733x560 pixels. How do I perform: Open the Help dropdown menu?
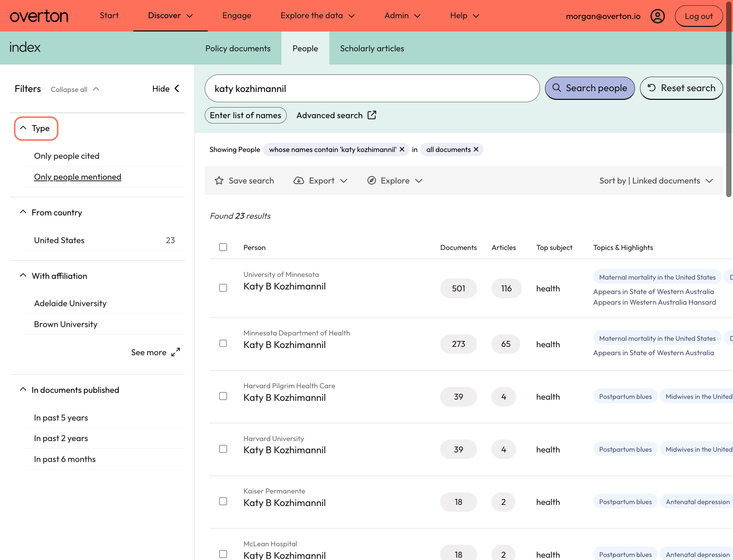pyautogui.click(x=464, y=16)
